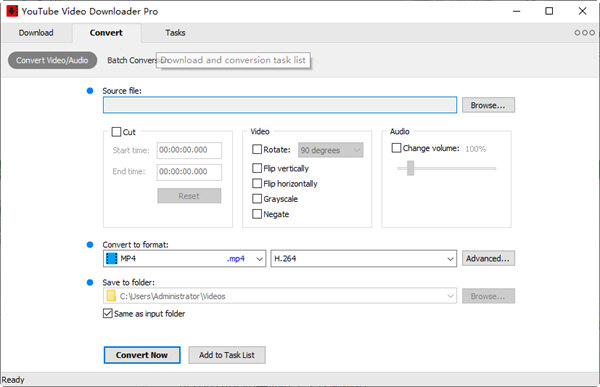Viewport: 600px width, 387px height.
Task: Switch to Batch Conversion mode
Action: [x=131, y=60]
